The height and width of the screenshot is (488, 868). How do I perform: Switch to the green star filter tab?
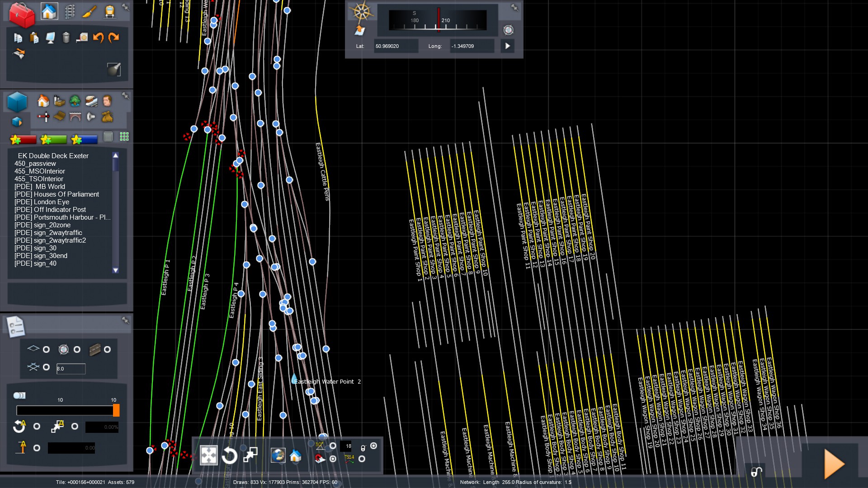(x=54, y=140)
